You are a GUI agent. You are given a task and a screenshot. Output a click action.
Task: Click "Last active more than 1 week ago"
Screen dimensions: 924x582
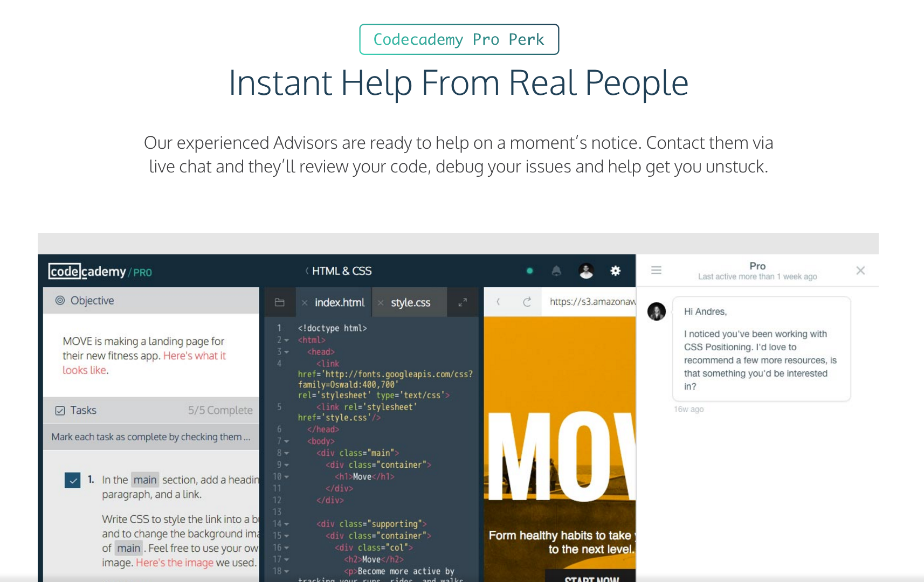pyautogui.click(x=757, y=276)
